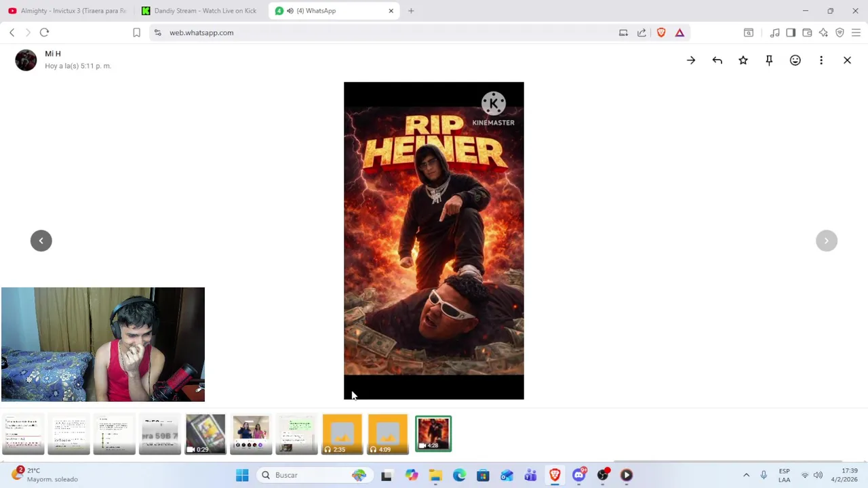Open the 0:29 video thumbnail

[x=205, y=434]
